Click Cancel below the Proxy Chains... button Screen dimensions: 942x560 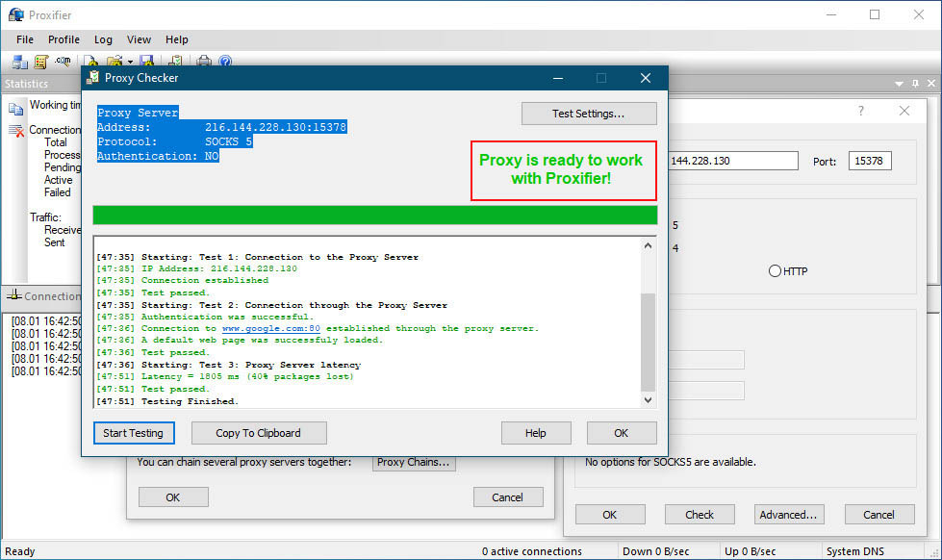[508, 496]
